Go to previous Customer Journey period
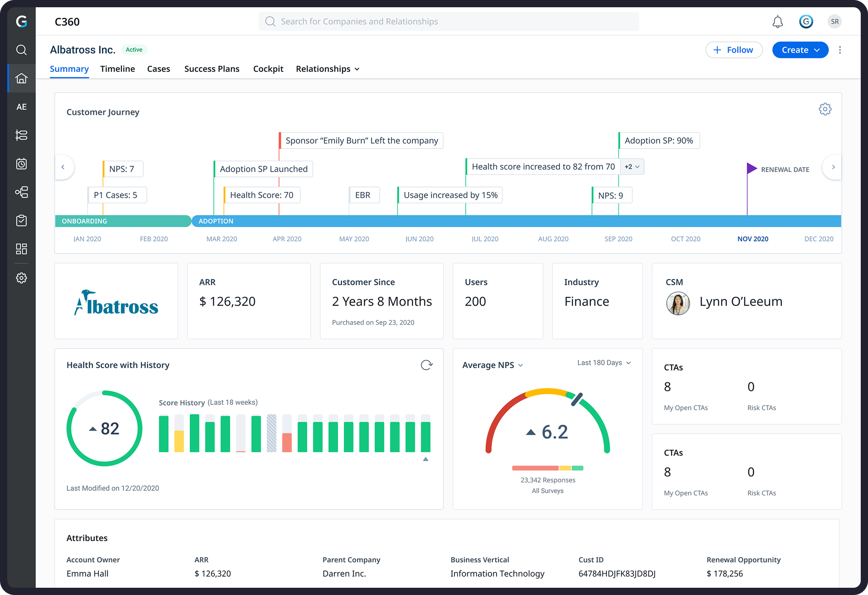This screenshot has width=868, height=595. pyautogui.click(x=63, y=167)
